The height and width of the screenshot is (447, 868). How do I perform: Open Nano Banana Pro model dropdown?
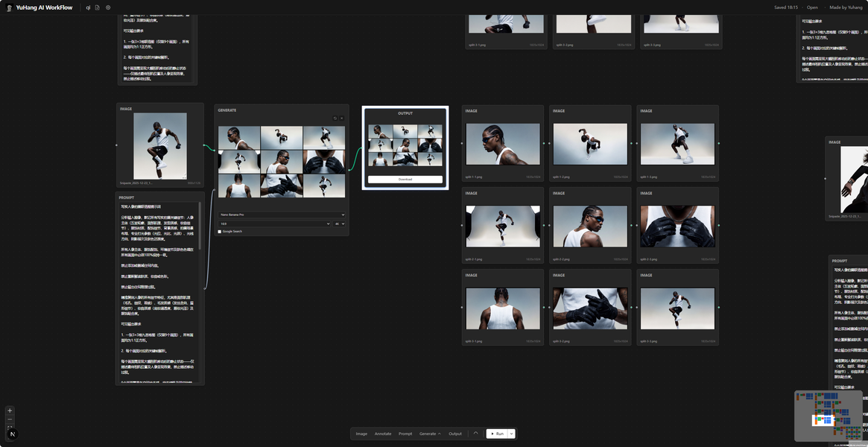pyautogui.click(x=282, y=215)
